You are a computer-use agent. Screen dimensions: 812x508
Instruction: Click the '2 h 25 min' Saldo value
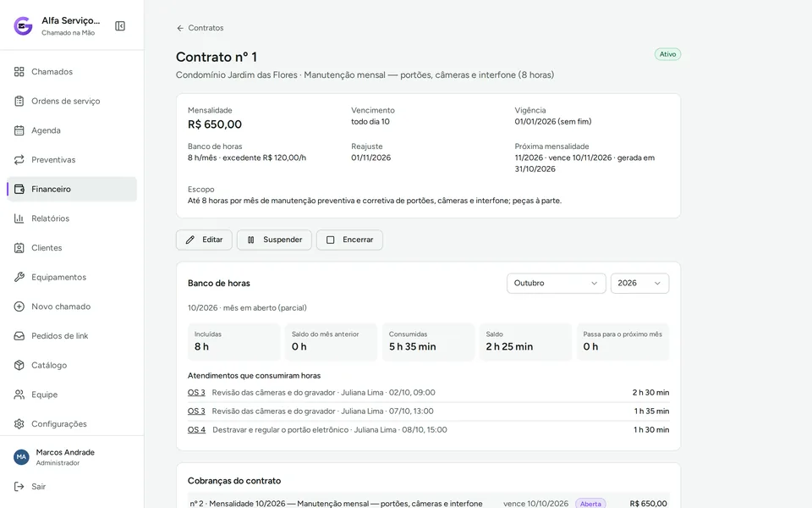[x=509, y=347]
